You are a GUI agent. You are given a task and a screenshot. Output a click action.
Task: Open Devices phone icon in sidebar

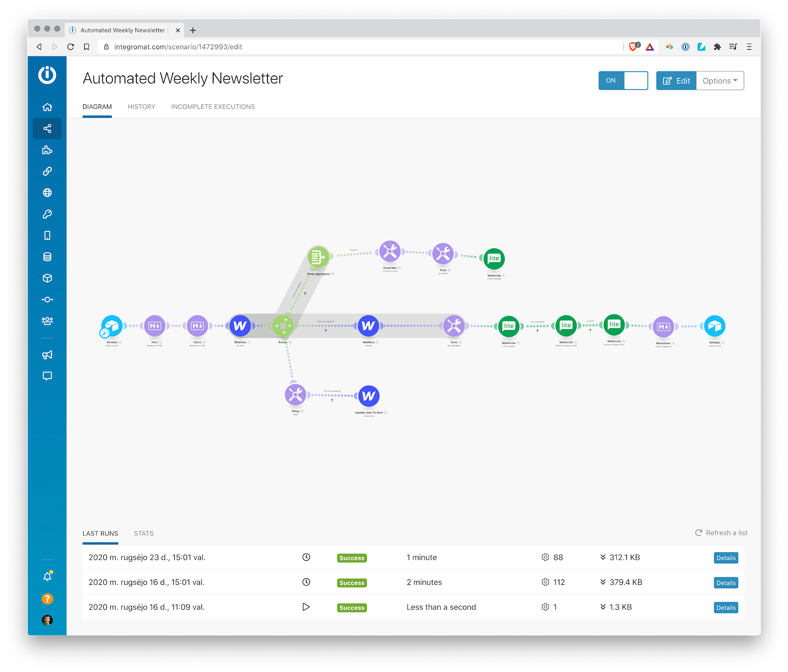[x=47, y=235]
